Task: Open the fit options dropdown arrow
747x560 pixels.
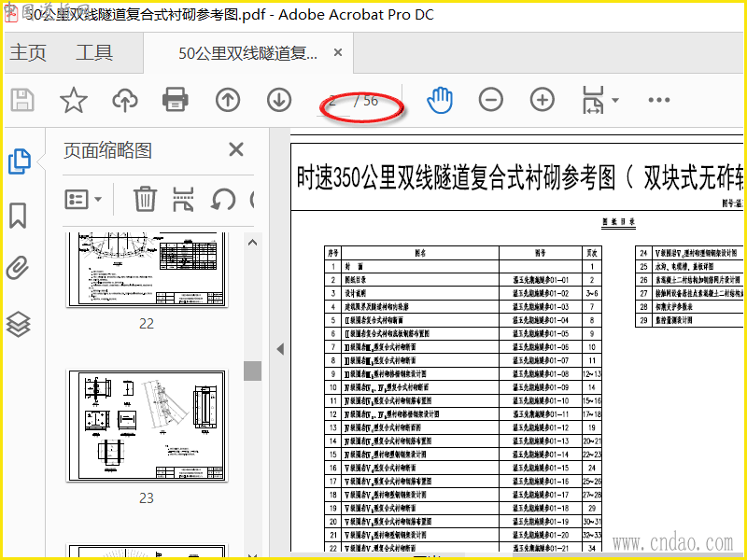Action: click(x=615, y=100)
